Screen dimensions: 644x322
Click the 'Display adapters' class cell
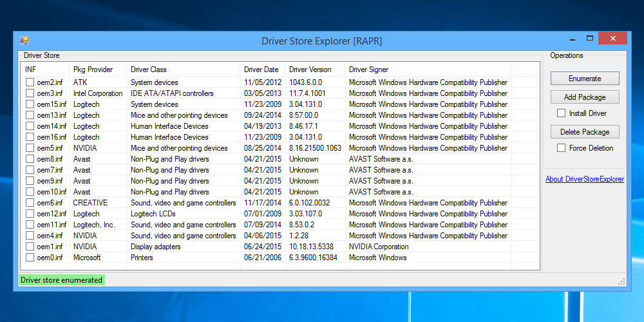pyautogui.click(x=156, y=247)
